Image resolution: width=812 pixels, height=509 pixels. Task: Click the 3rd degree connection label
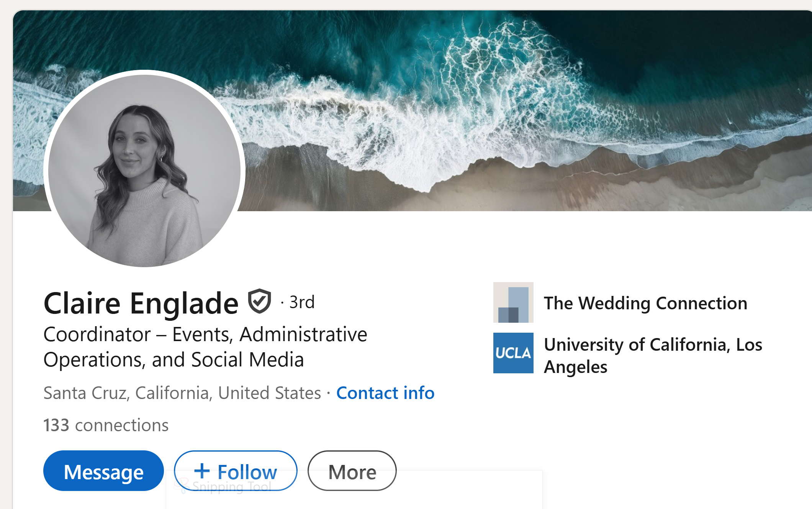302,302
